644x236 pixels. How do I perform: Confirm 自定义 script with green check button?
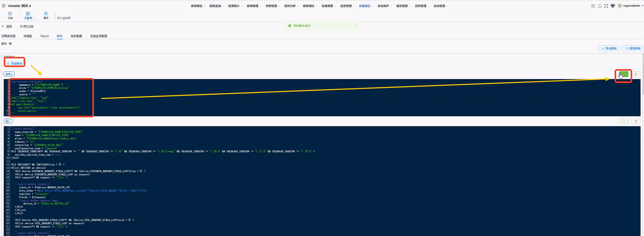pos(624,74)
